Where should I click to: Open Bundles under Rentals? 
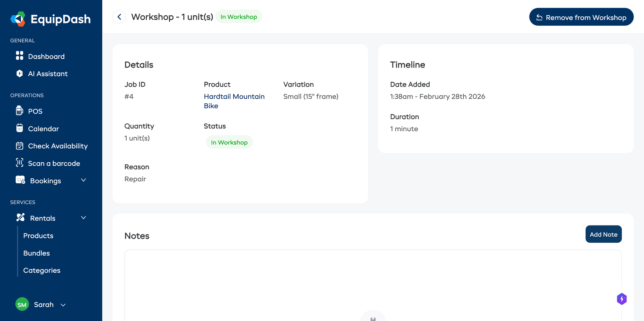[x=36, y=253]
